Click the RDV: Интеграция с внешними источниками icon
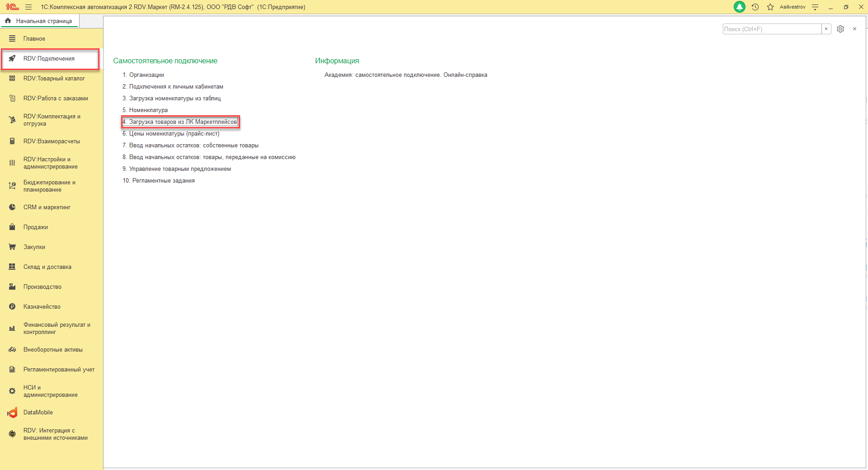868x470 pixels. click(12, 434)
